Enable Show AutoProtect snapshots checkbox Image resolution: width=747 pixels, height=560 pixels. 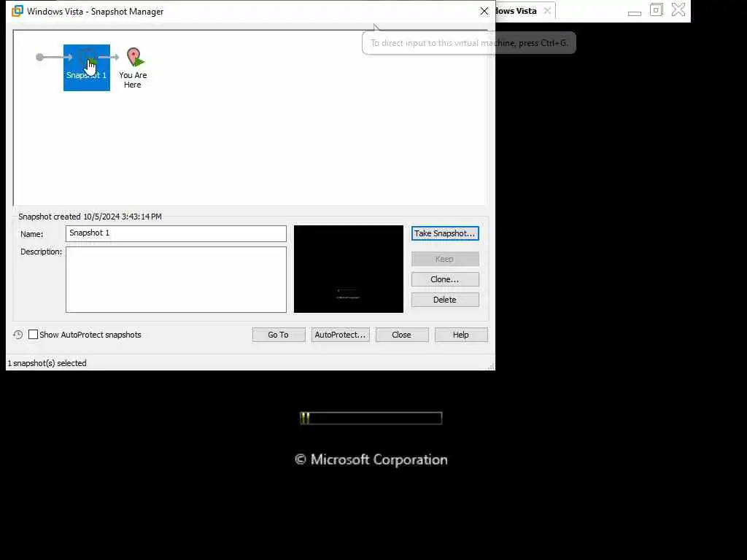33,335
